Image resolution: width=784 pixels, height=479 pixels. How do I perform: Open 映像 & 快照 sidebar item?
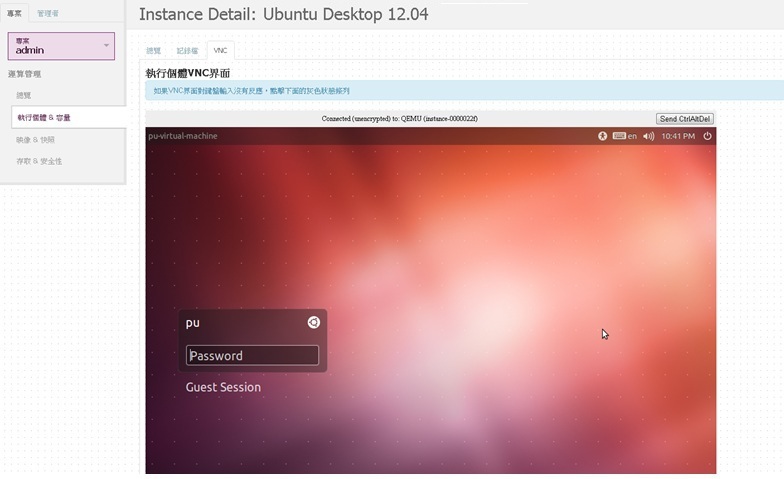(x=35, y=140)
